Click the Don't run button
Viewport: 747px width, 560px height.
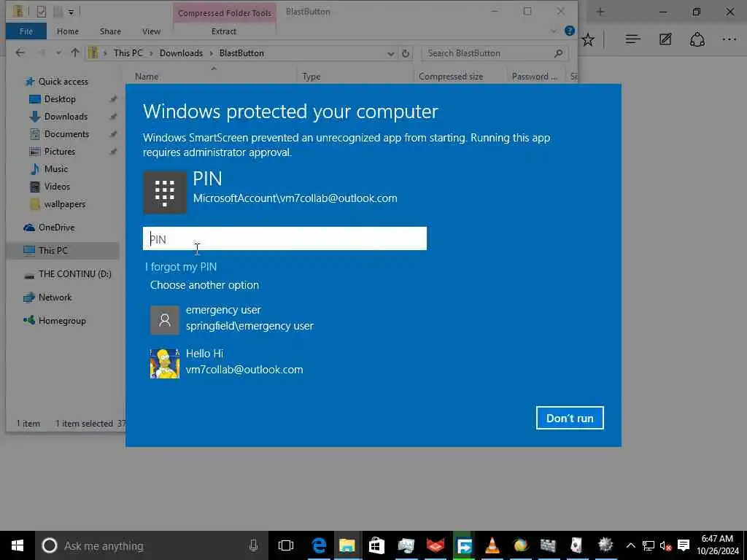570,418
